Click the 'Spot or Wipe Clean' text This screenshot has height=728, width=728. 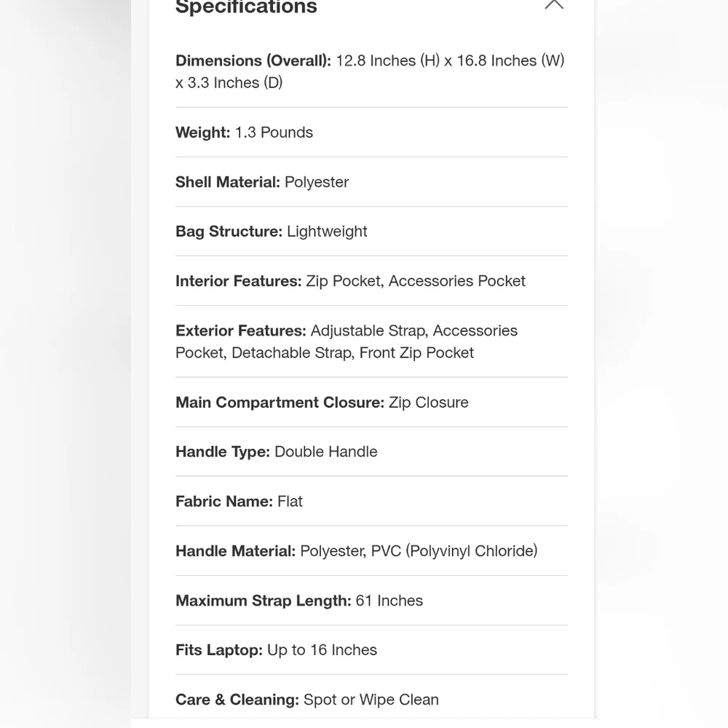pyautogui.click(x=371, y=700)
